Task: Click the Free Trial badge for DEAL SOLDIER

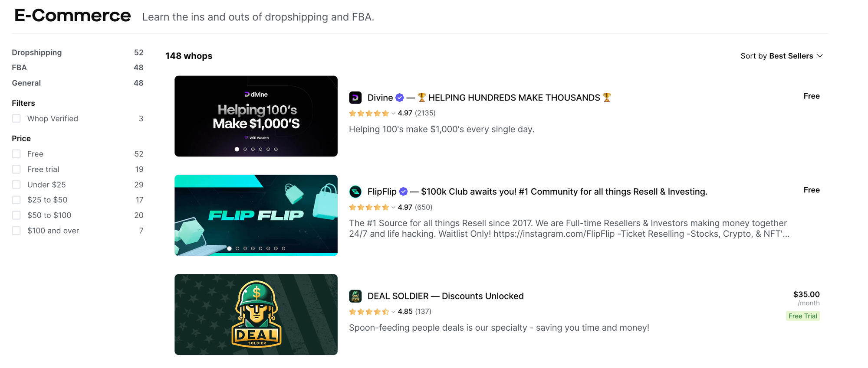Action: [x=803, y=316]
